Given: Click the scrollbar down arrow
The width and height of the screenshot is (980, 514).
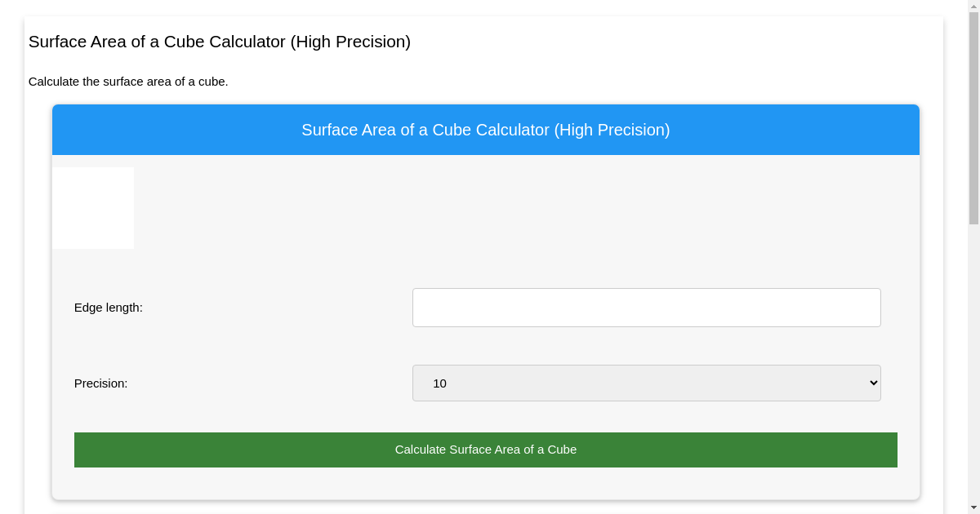Looking at the screenshot, I should (973, 508).
